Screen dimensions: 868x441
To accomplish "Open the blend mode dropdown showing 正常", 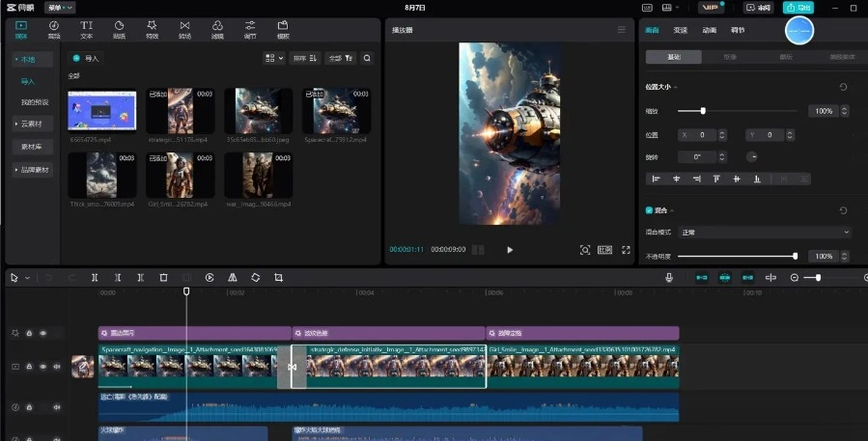I will pyautogui.click(x=764, y=233).
